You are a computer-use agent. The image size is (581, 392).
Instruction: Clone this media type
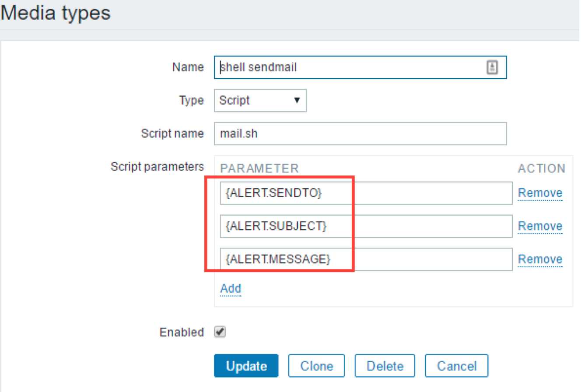(316, 366)
